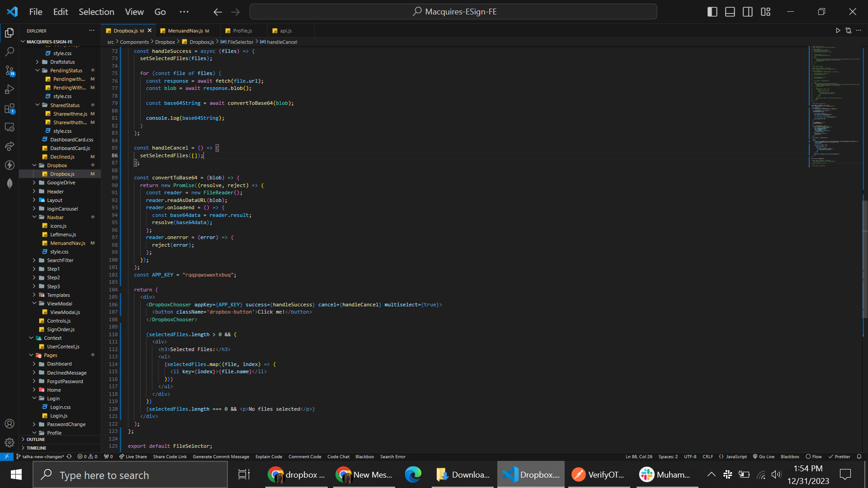Open Run and Debug view

(9, 89)
